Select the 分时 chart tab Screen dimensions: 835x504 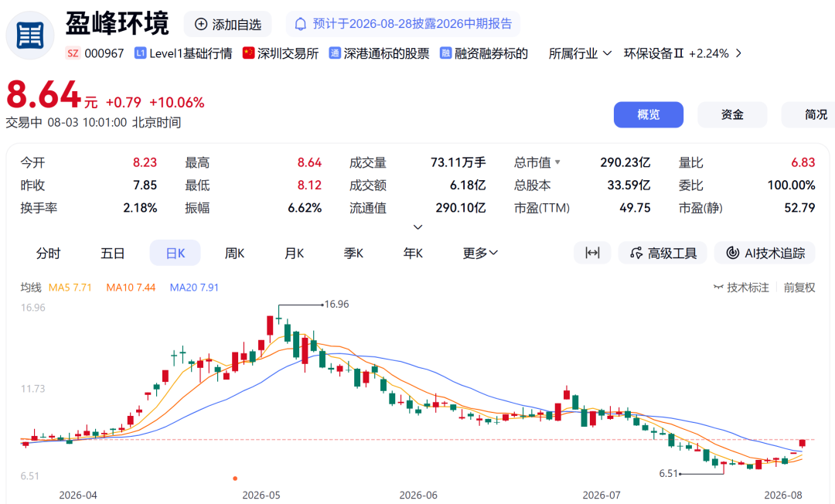pyautogui.click(x=49, y=253)
